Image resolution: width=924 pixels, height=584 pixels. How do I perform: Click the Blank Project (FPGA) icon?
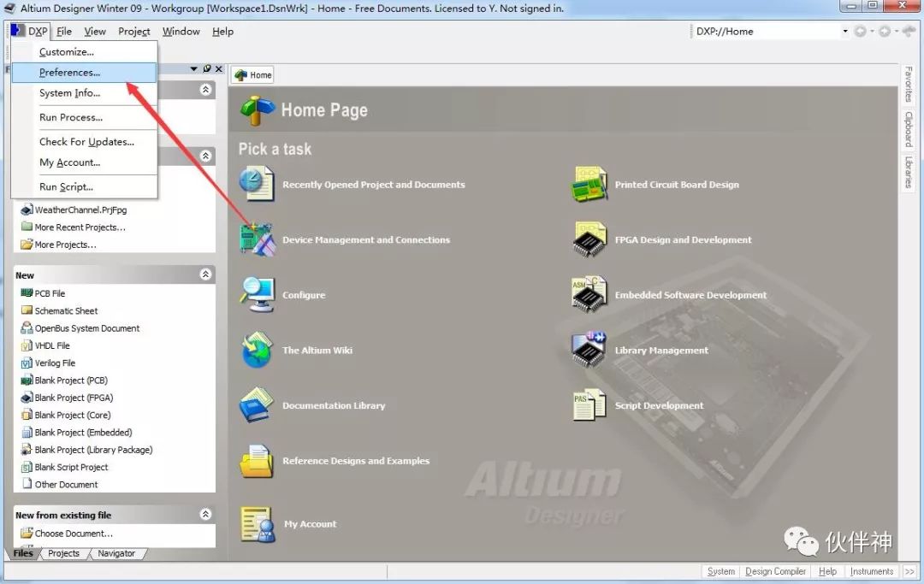27,398
